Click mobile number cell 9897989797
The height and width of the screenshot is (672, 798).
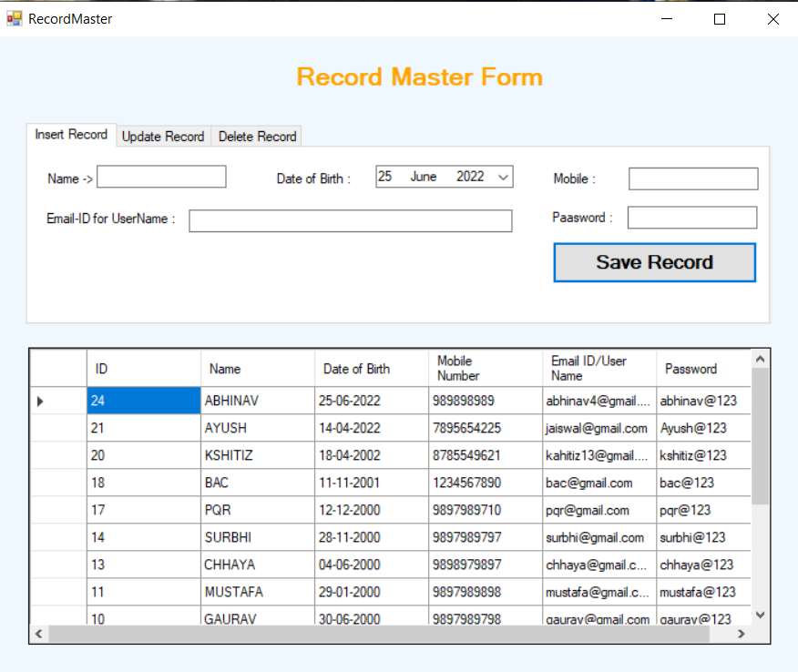486,538
